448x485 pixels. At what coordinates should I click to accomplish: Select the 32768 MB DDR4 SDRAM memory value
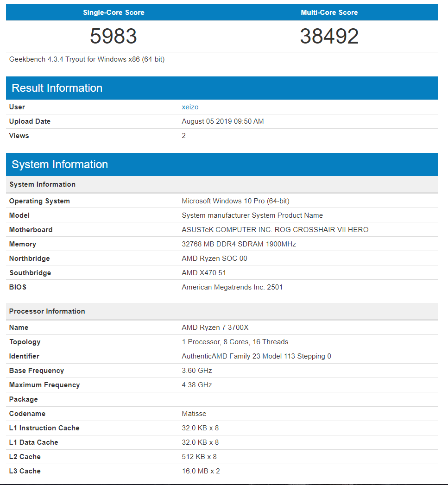239,244
